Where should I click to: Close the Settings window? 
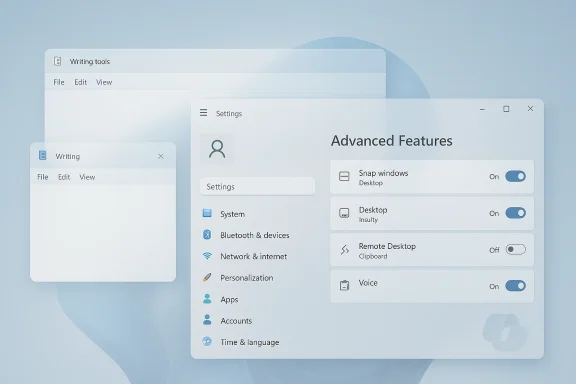coord(530,108)
